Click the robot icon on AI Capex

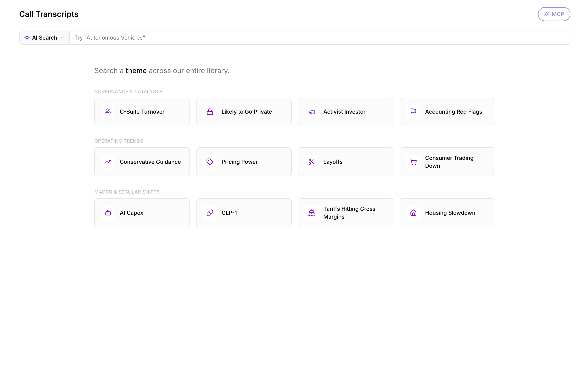[x=108, y=213]
